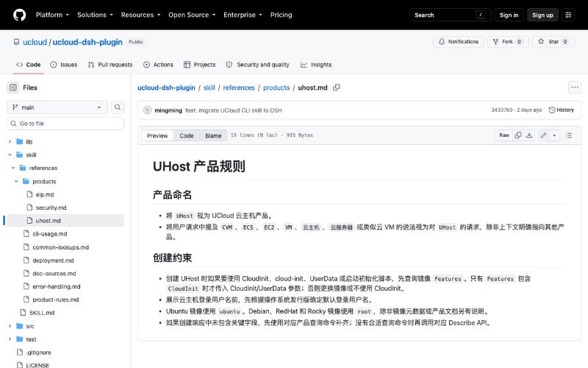Viewport: 588px width, 368px height.
Task: Open the Solutions menu
Action: coord(95,15)
